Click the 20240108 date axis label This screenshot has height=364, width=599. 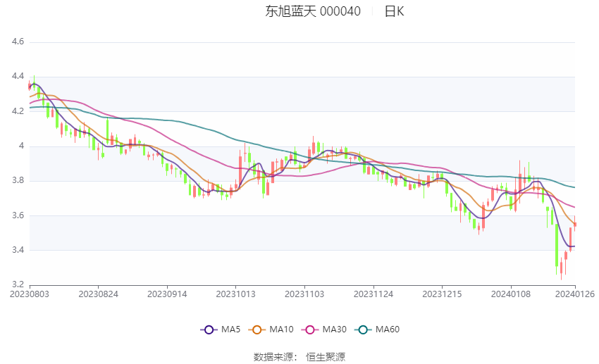click(511, 294)
